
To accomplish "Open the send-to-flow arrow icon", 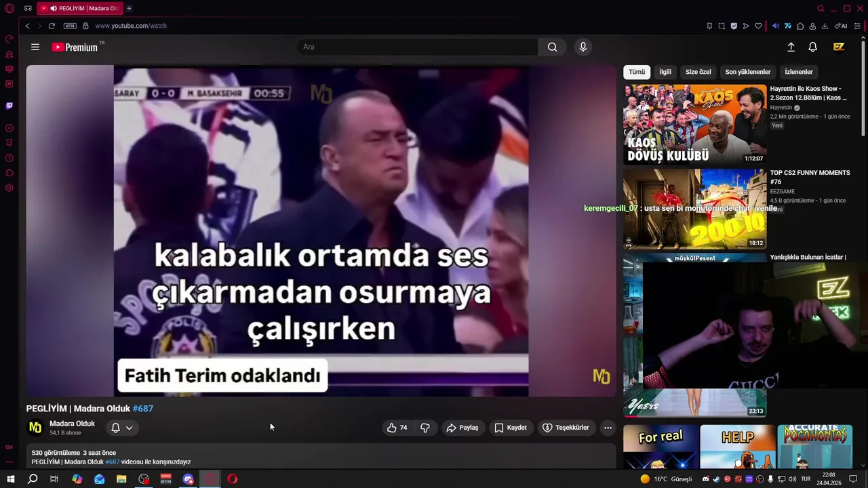I will click(x=746, y=26).
